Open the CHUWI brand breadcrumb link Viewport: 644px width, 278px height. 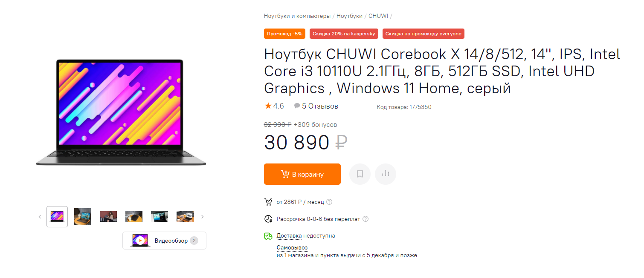point(378,16)
